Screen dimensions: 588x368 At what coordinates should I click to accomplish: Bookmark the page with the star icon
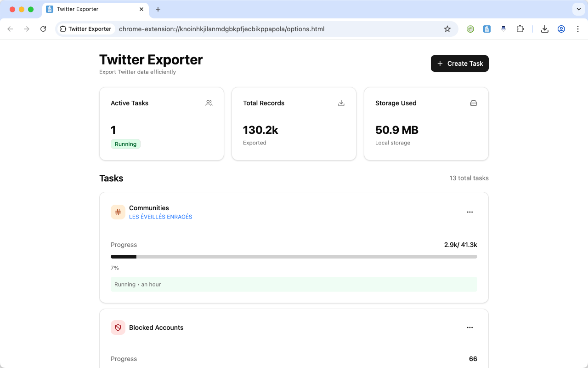[x=447, y=29]
